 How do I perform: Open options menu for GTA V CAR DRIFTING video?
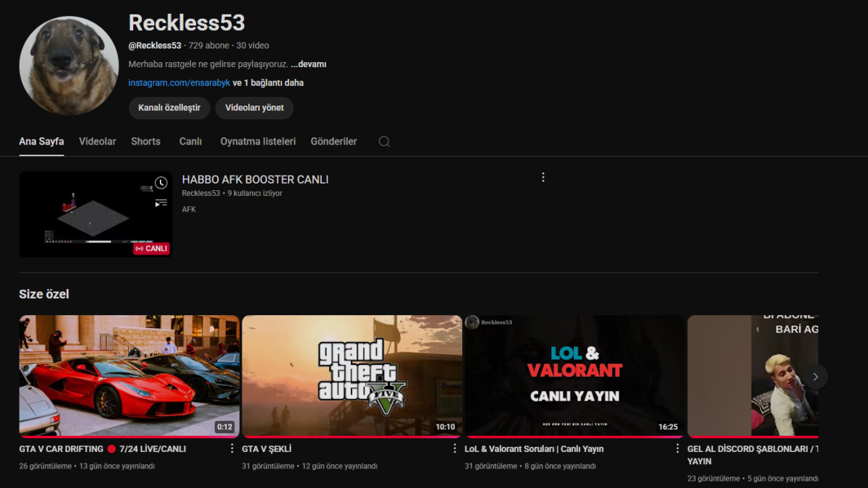232,448
